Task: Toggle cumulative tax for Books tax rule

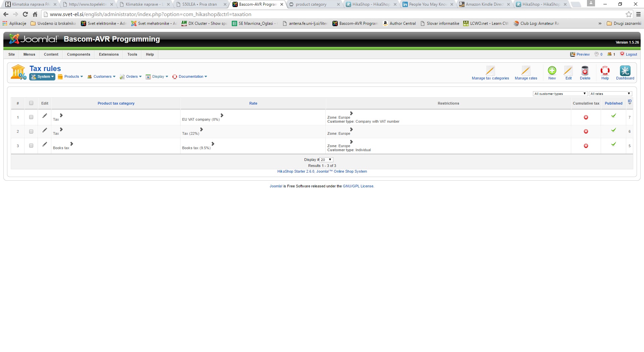Action: coord(586,146)
